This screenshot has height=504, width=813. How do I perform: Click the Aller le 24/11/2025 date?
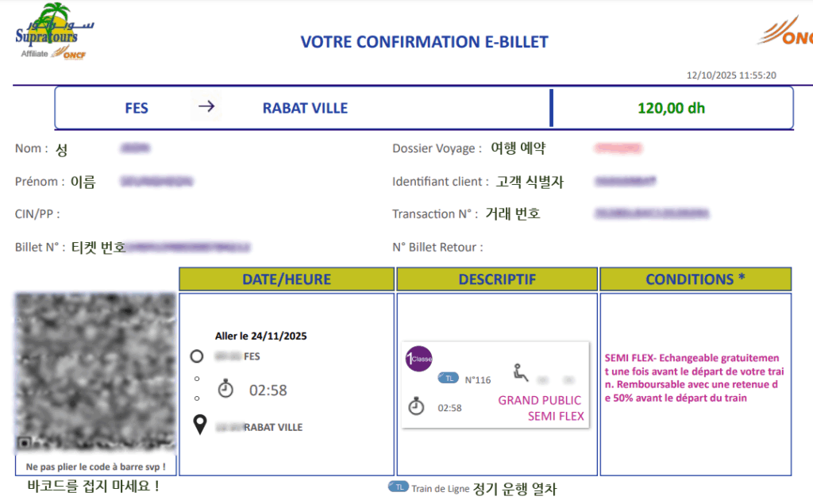(x=260, y=336)
